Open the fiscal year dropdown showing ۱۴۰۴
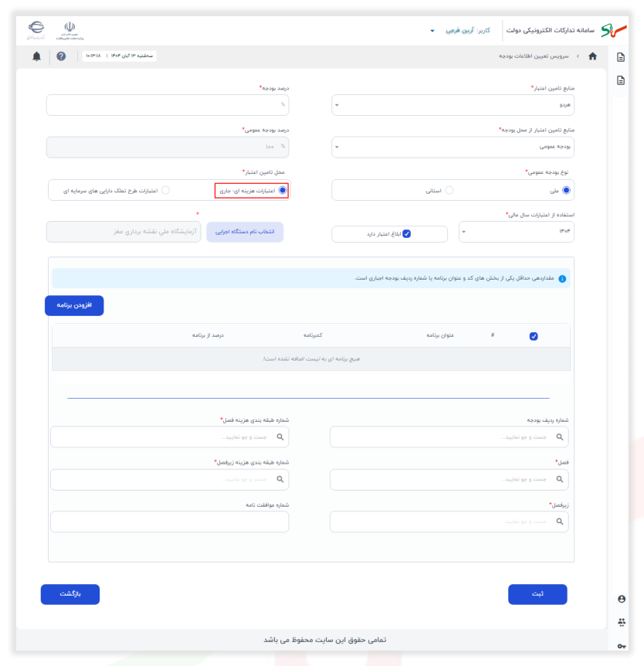 tap(517, 232)
